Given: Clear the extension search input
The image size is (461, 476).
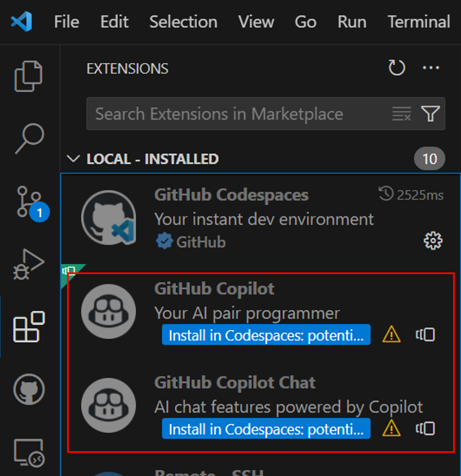Looking at the screenshot, I should coord(401,113).
